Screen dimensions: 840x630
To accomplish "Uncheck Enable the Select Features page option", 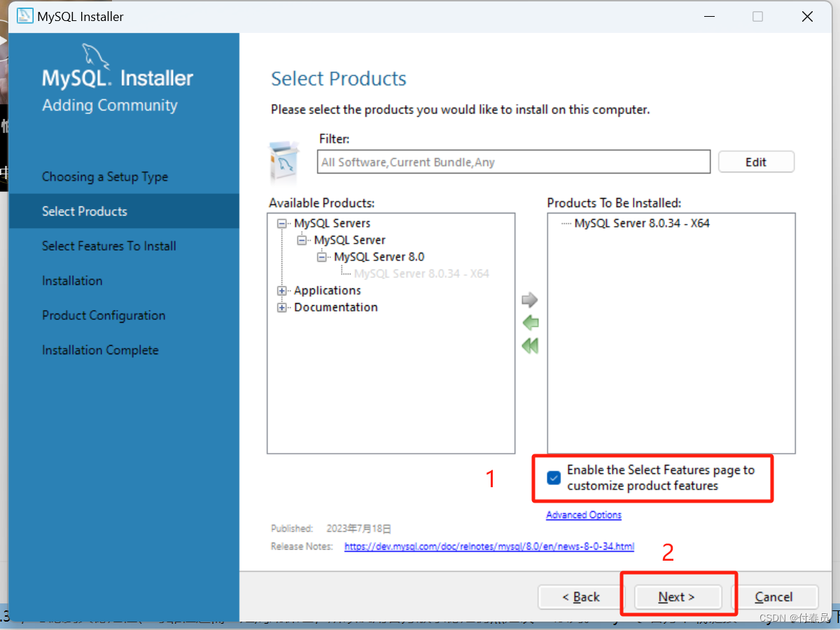I will pos(554,477).
